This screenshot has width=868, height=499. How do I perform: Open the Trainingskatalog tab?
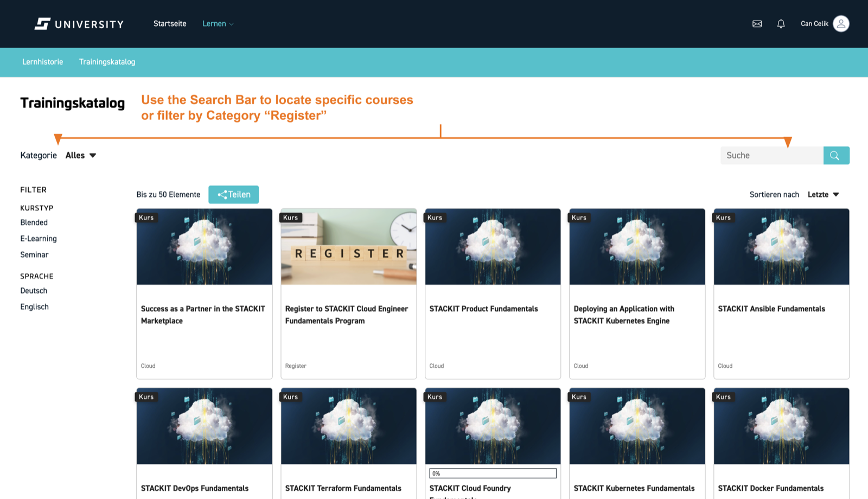(107, 62)
